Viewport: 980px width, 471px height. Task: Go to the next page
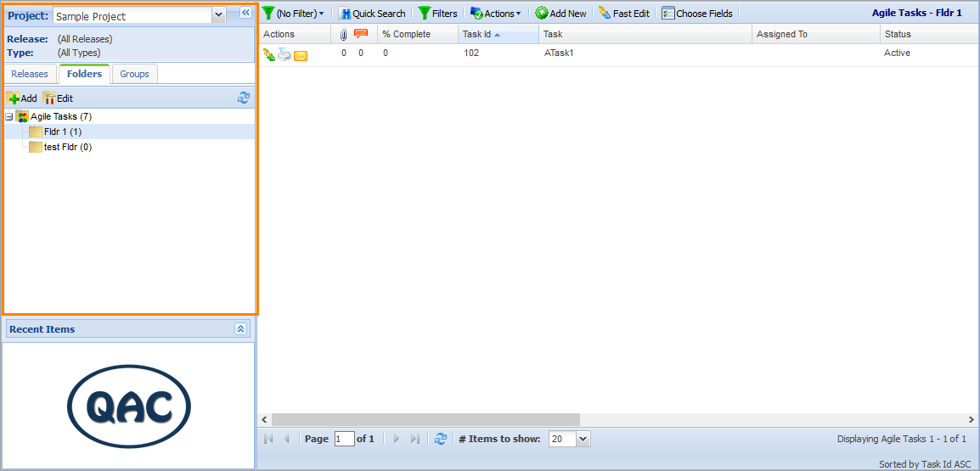coord(397,439)
